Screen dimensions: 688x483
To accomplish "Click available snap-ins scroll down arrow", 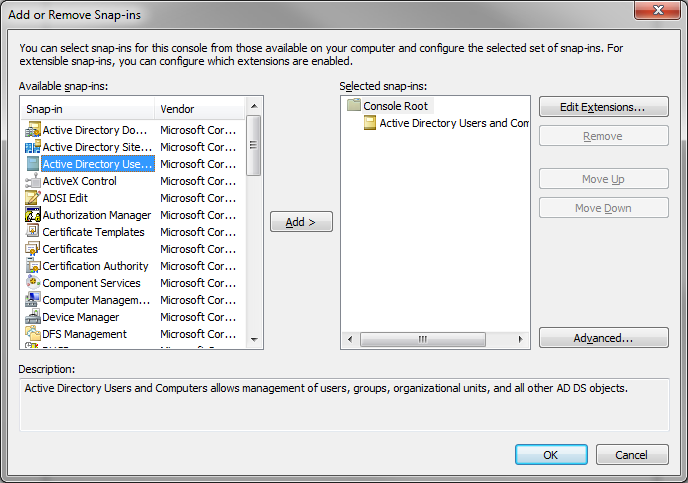I will (254, 340).
